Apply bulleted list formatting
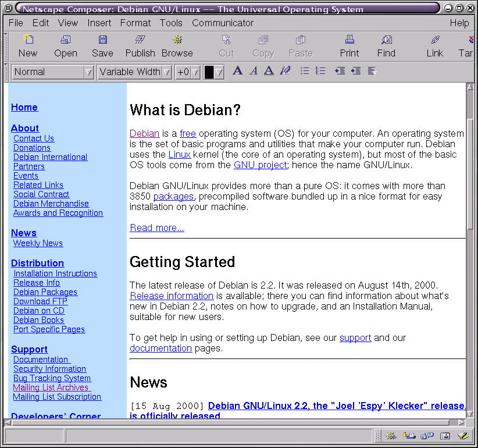This screenshot has height=448, width=478. 305,71
